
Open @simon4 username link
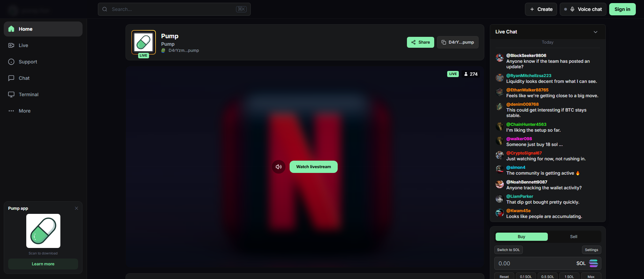click(x=516, y=167)
